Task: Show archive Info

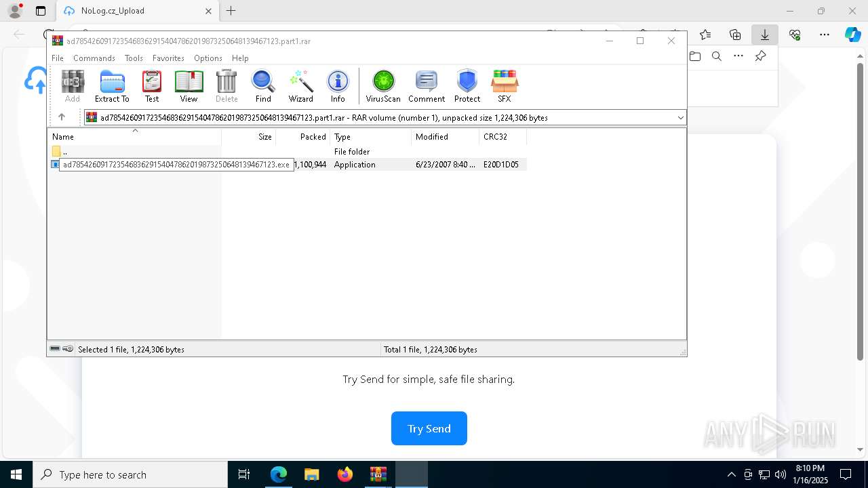Action: [x=338, y=86]
